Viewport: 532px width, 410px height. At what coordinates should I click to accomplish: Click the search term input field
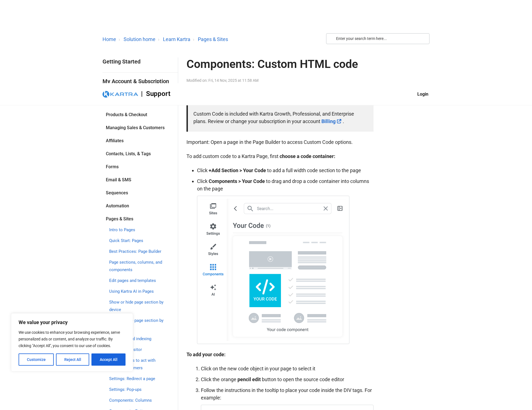point(378,39)
